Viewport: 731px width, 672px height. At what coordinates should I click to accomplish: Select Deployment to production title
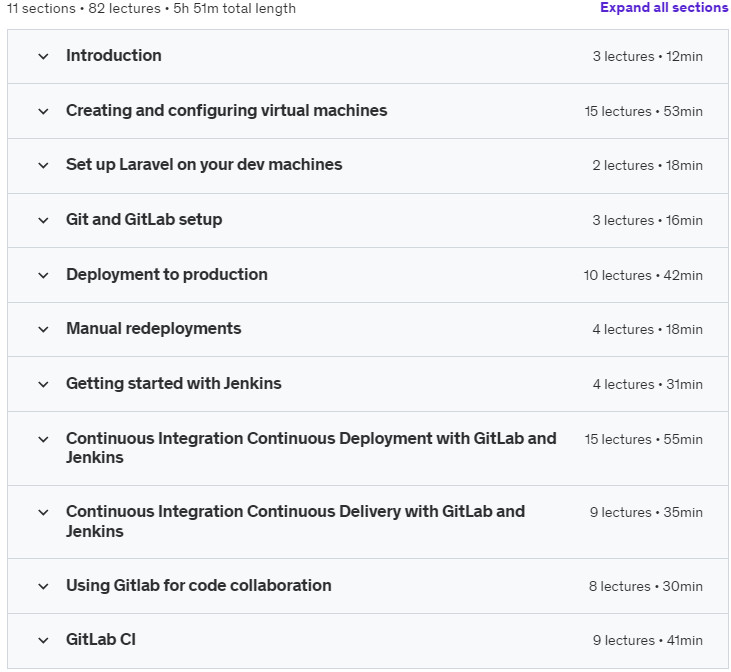coord(167,275)
